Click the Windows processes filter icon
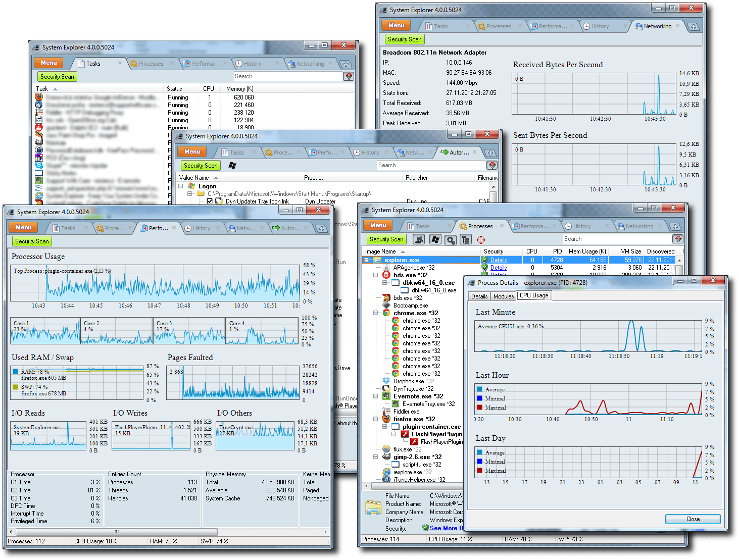Image resolution: width=739 pixels, height=560 pixels. tap(435, 240)
